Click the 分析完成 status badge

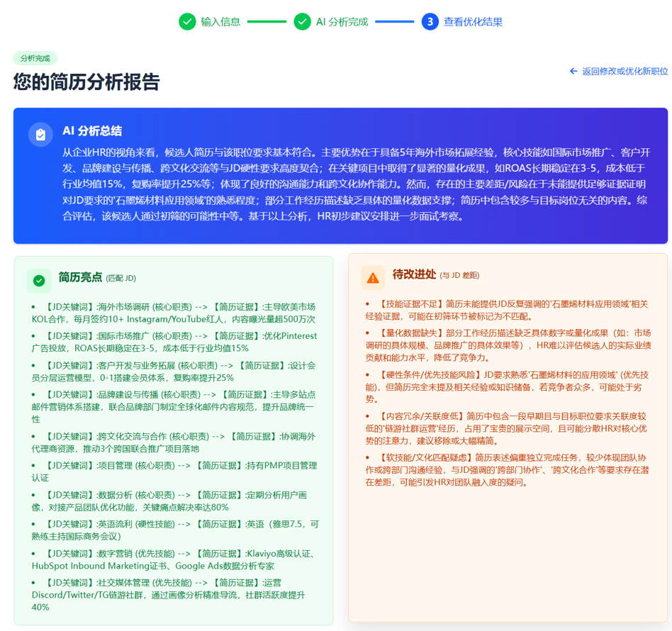(35, 58)
